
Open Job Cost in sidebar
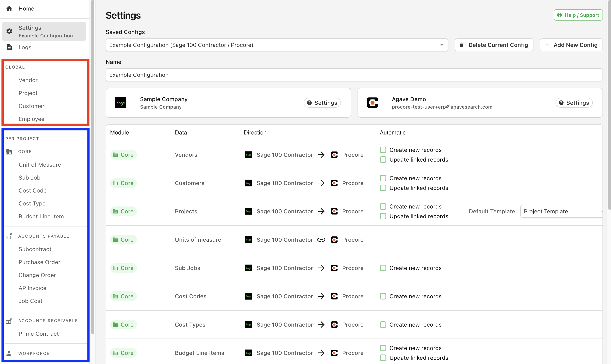tap(30, 301)
